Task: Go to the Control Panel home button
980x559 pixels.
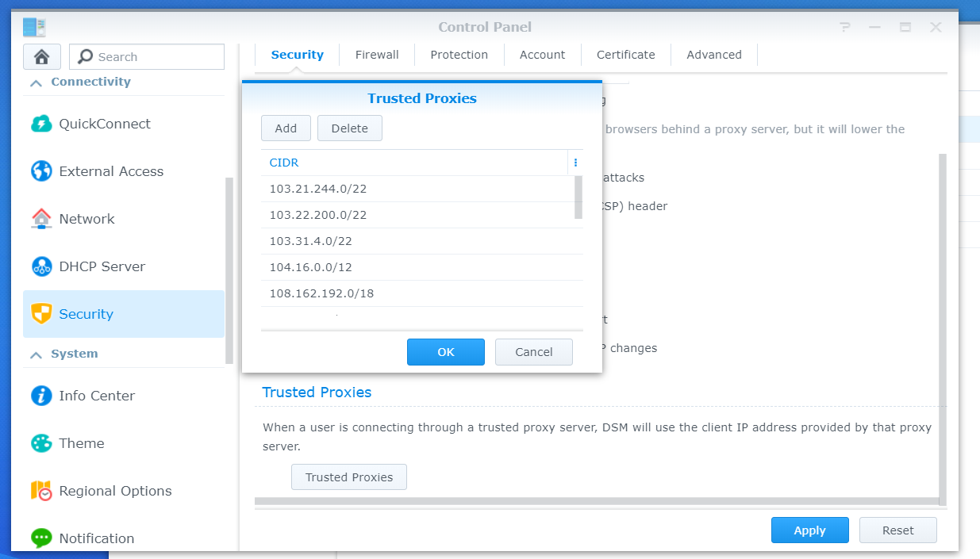Action: click(x=42, y=57)
